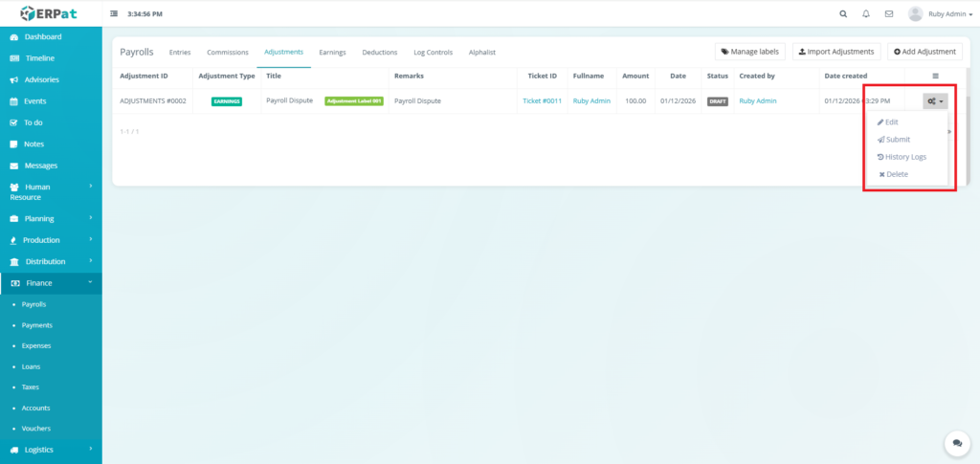Select Edit from the actions menu
Viewport: 980px width, 464px height.
[891, 122]
